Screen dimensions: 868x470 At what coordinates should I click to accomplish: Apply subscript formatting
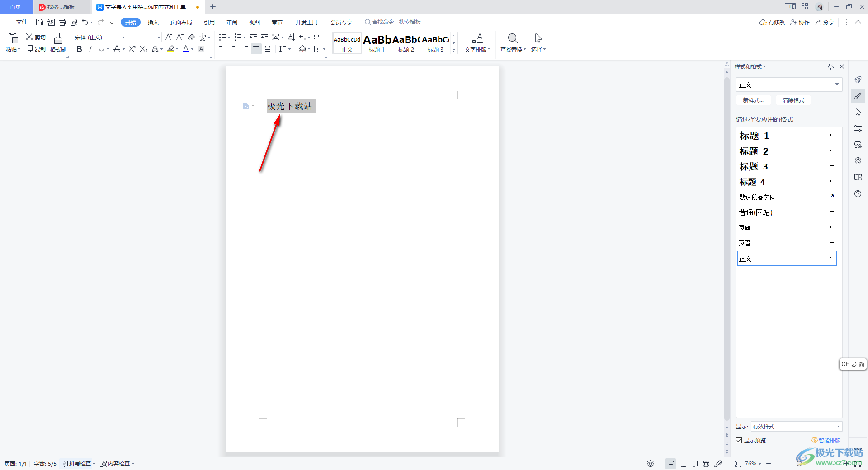[144, 49]
